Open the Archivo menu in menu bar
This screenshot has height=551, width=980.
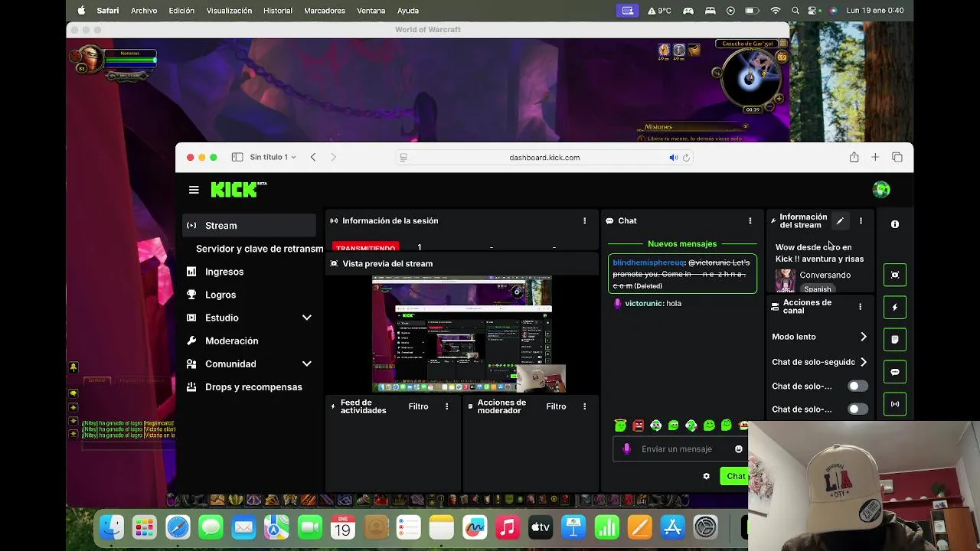pos(144,11)
